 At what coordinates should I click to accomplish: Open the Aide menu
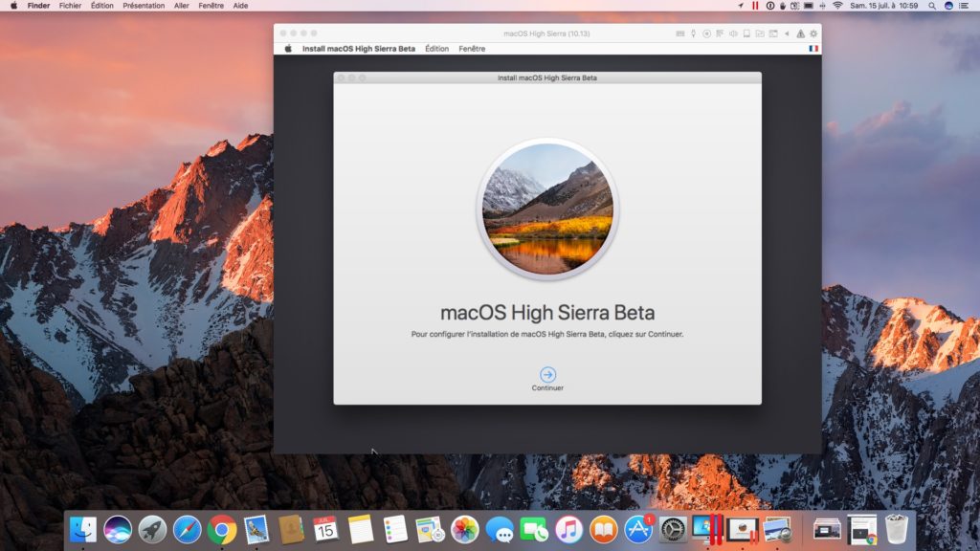tap(240, 6)
